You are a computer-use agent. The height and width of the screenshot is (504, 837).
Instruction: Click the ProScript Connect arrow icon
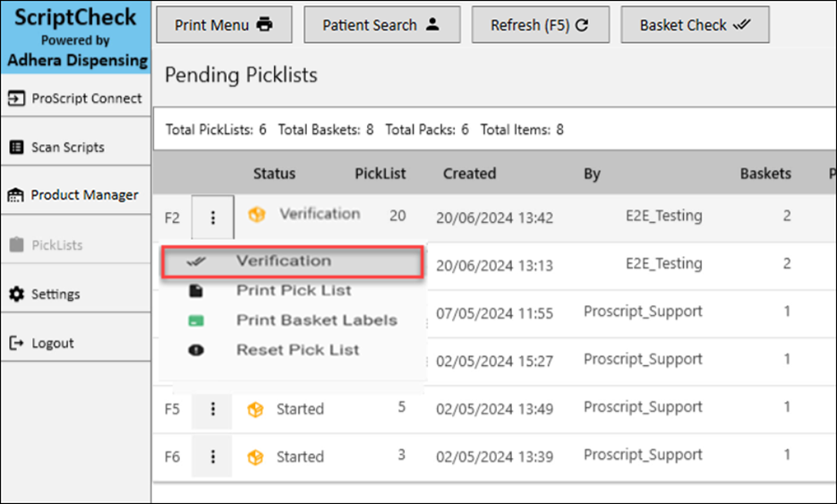pyautogui.click(x=16, y=98)
